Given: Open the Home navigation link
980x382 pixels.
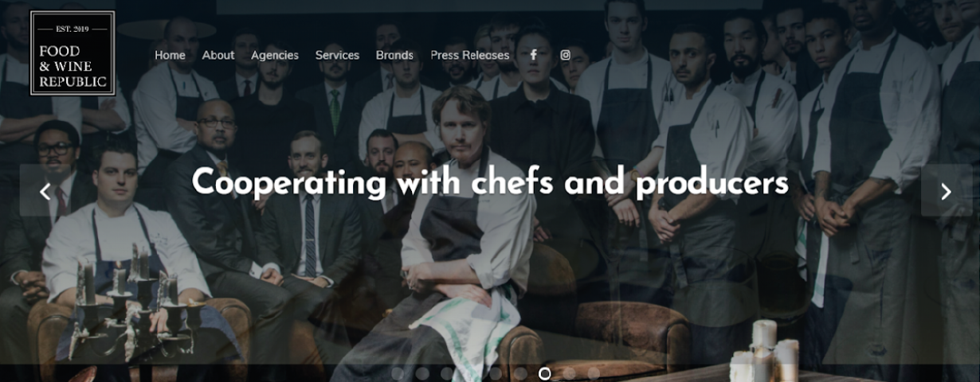Looking at the screenshot, I should point(170,55).
